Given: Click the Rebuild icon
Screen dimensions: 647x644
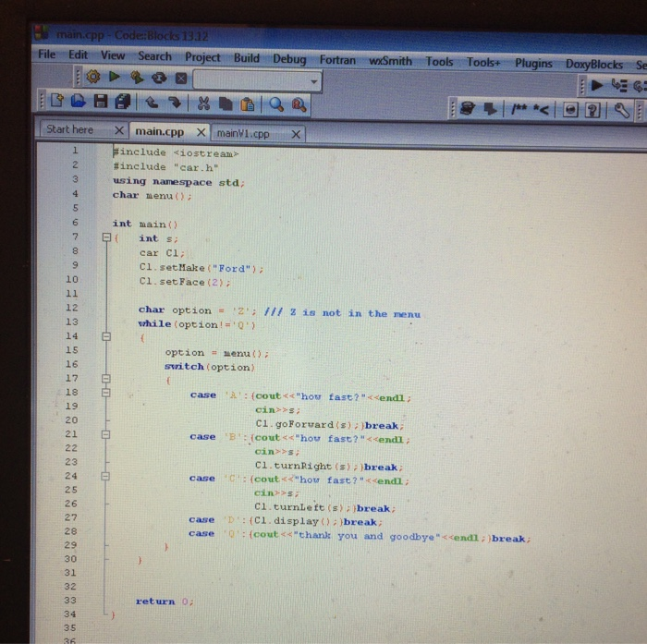Looking at the screenshot, I should click(159, 78).
